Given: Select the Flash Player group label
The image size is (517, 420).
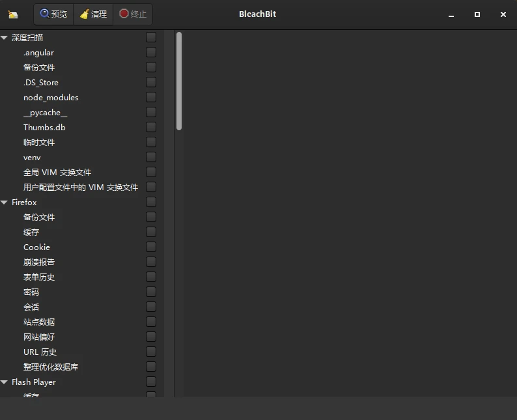Looking at the screenshot, I should coord(34,382).
